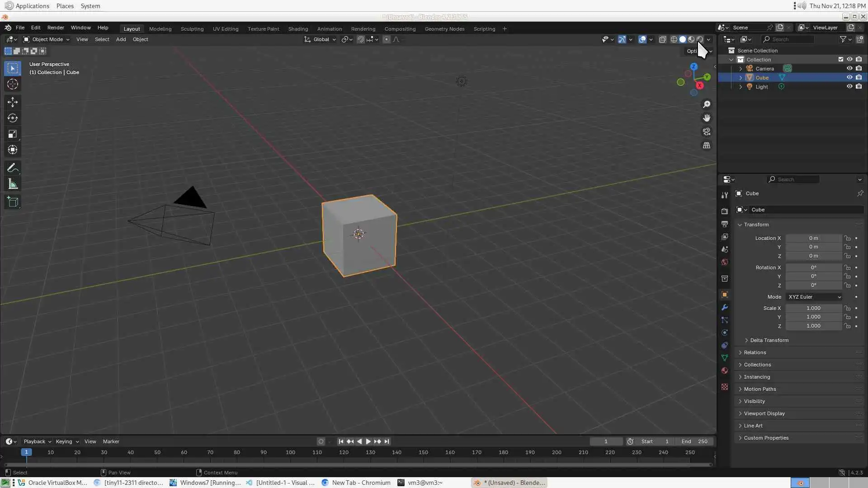Select the Move tool in toolbar
The height and width of the screenshot is (488, 868).
(x=13, y=102)
